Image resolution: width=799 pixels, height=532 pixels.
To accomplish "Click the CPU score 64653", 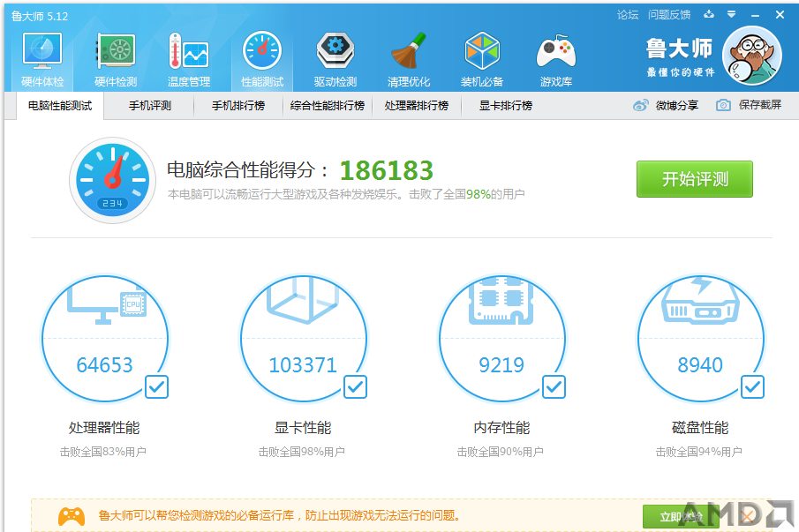I will click(x=104, y=365).
